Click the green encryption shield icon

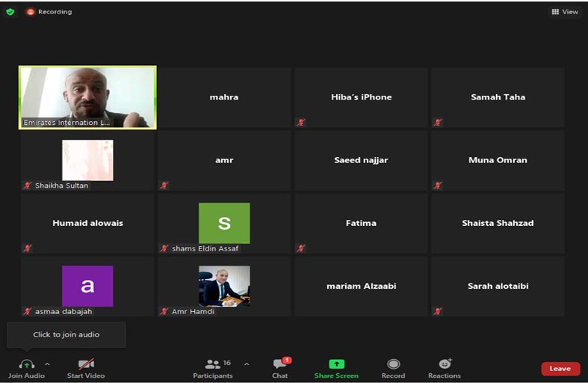(x=10, y=12)
